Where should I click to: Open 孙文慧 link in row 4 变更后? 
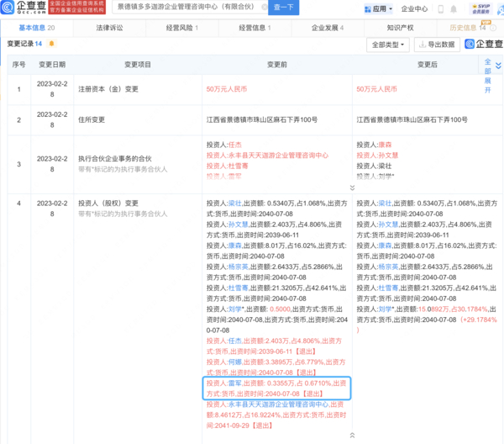388,225
